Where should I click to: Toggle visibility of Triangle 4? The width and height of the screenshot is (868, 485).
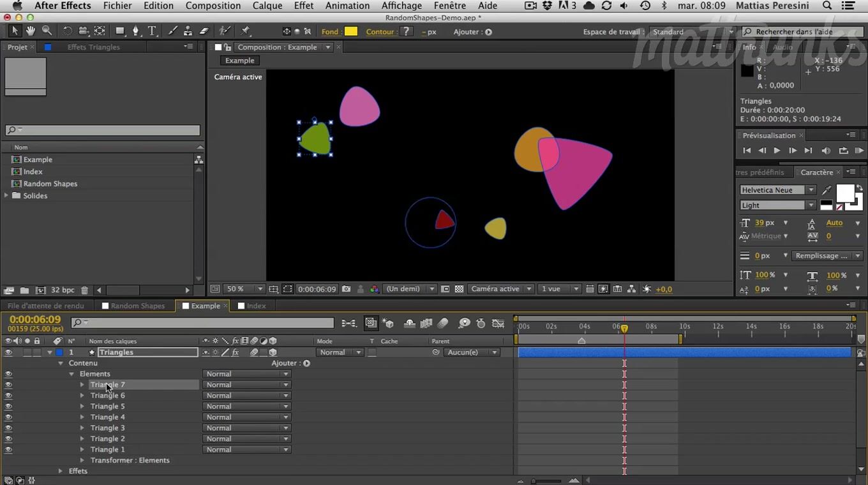coord(8,417)
